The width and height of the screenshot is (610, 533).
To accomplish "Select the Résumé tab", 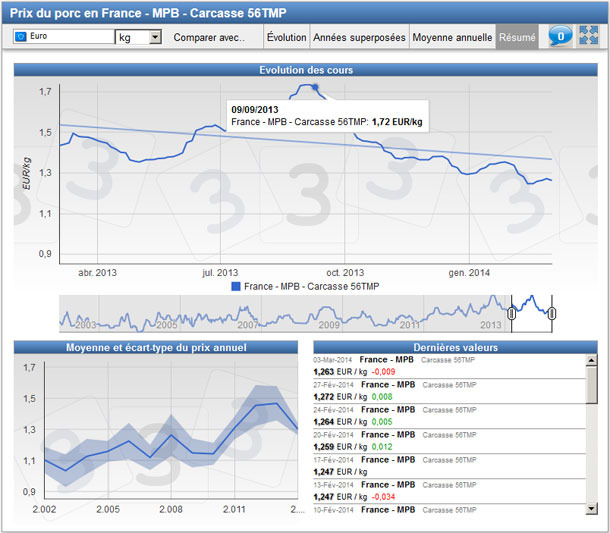I will pyautogui.click(x=517, y=37).
